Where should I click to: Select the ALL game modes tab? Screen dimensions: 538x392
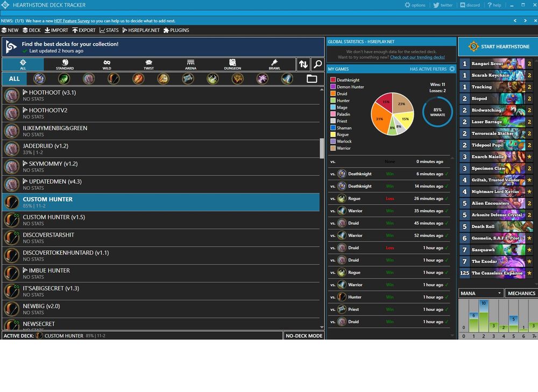click(x=23, y=64)
